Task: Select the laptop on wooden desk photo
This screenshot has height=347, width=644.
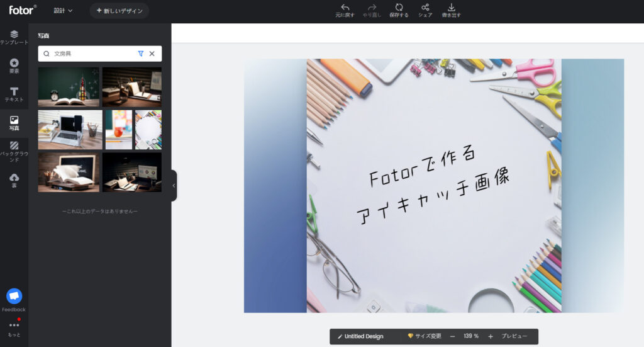Action: (x=70, y=130)
